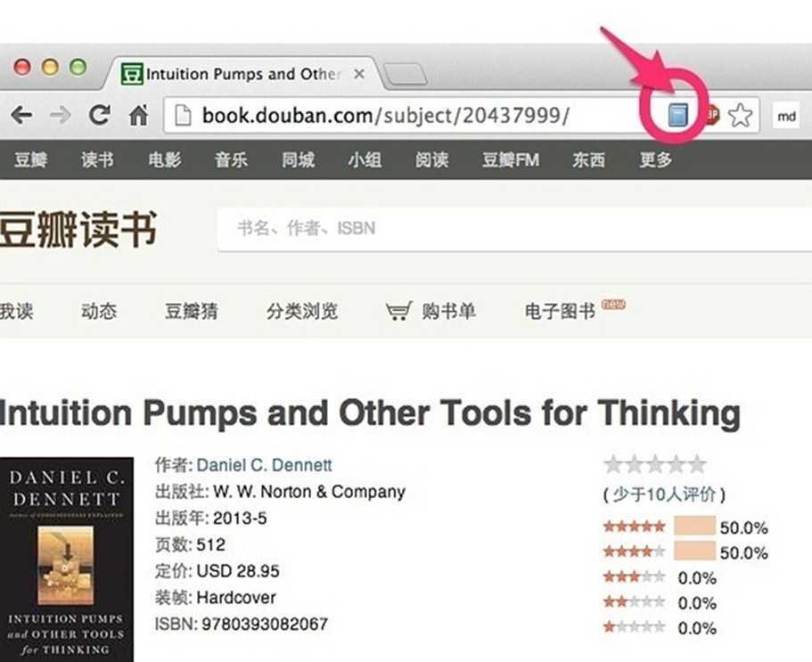
Task: Select the Intuition Pumps browser tab
Action: (x=245, y=73)
